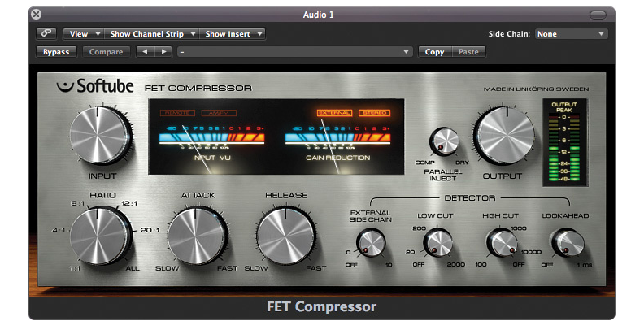The image size is (644, 325).
Task: Click the FET Compressor footer title
Action: (321, 306)
